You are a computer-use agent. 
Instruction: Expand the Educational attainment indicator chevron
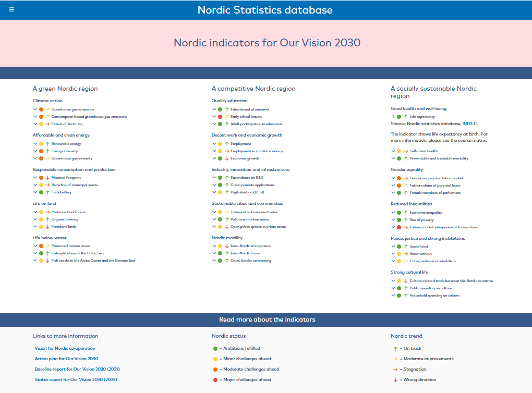click(214, 109)
